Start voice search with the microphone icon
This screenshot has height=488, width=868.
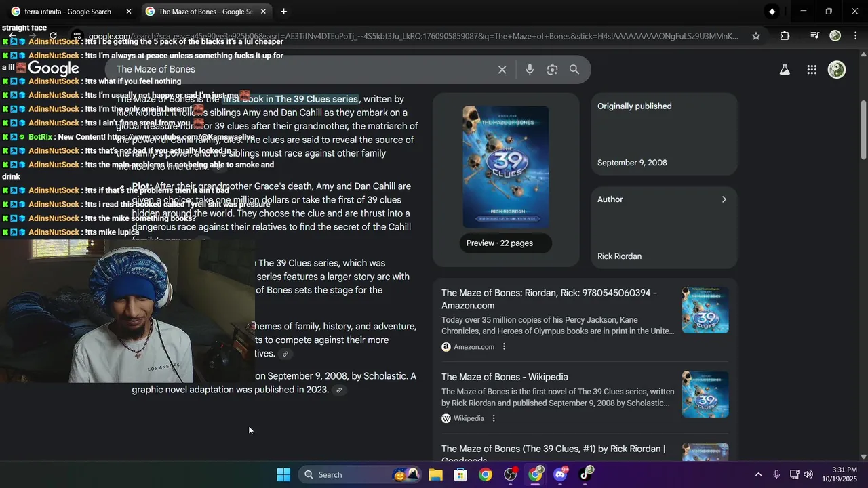point(530,69)
